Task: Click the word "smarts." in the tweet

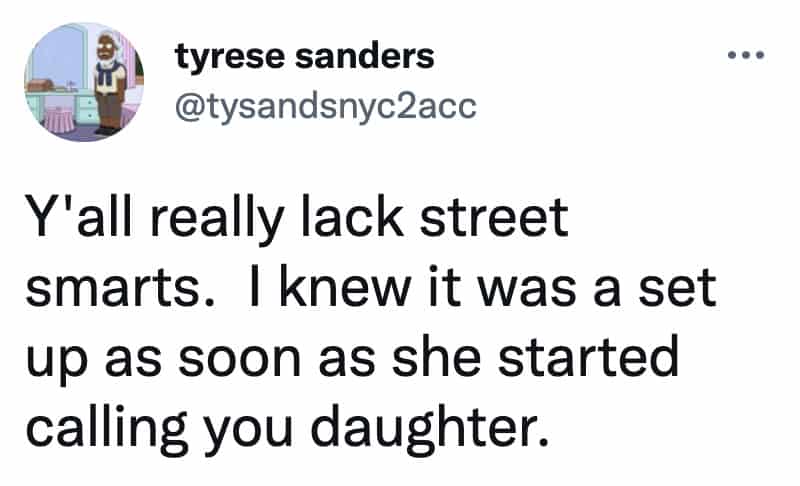Action: click(x=119, y=290)
